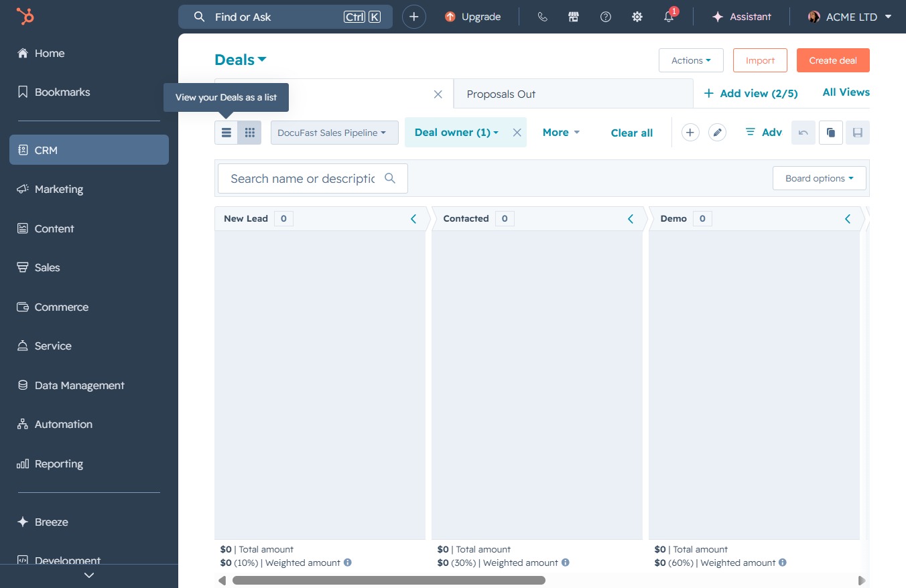Open the settings gear icon
The image size is (906, 588).
[637, 17]
